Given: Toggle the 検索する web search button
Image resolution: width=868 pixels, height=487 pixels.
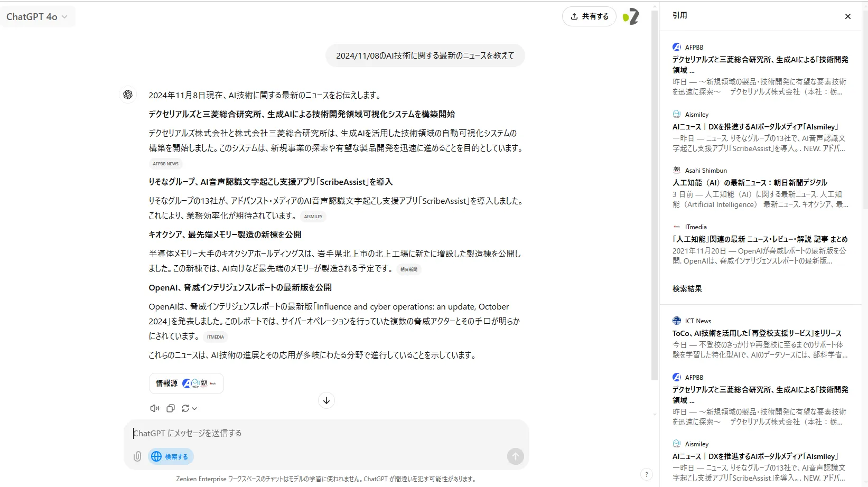Looking at the screenshot, I should pos(171,456).
